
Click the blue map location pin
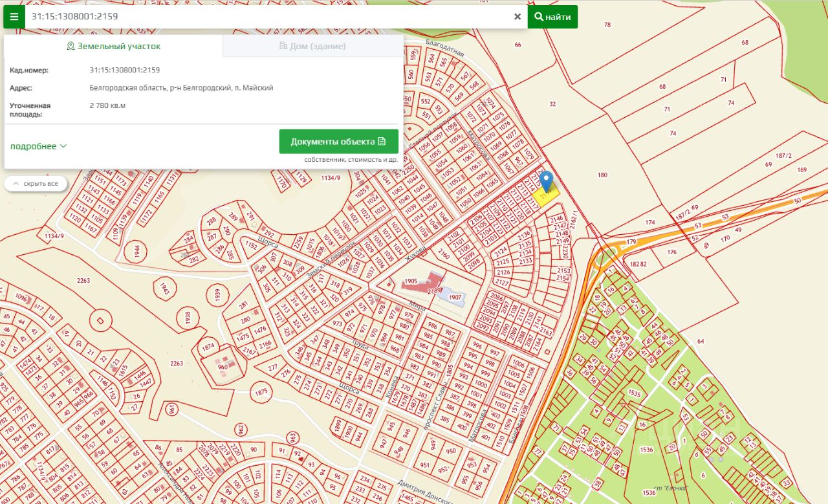547,181
